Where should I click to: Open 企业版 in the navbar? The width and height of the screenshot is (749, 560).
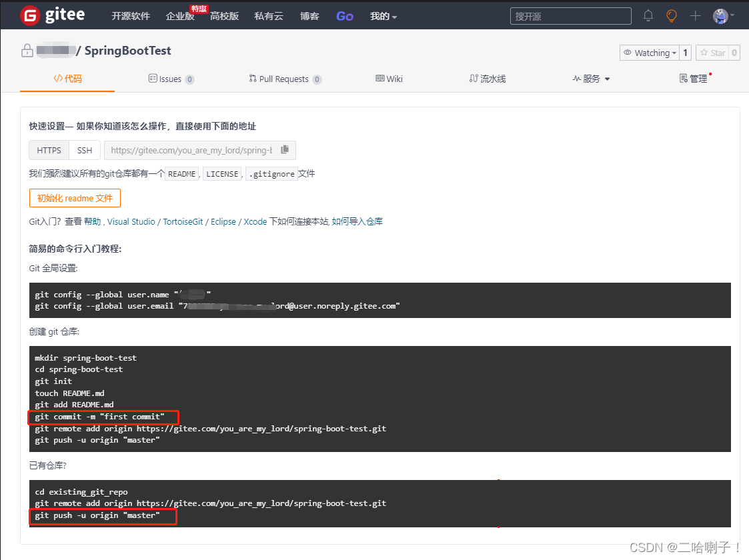click(179, 16)
